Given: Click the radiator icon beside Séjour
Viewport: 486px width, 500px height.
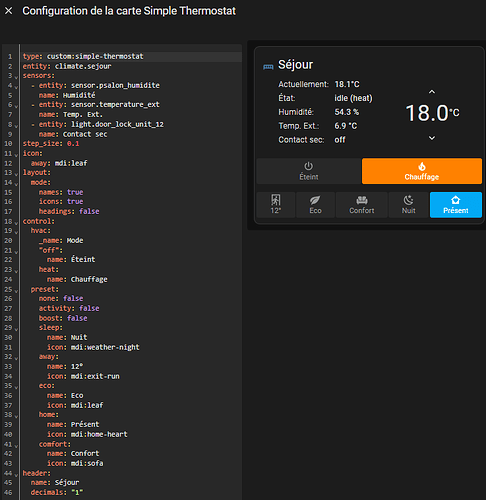Looking at the screenshot, I should (x=268, y=67).
